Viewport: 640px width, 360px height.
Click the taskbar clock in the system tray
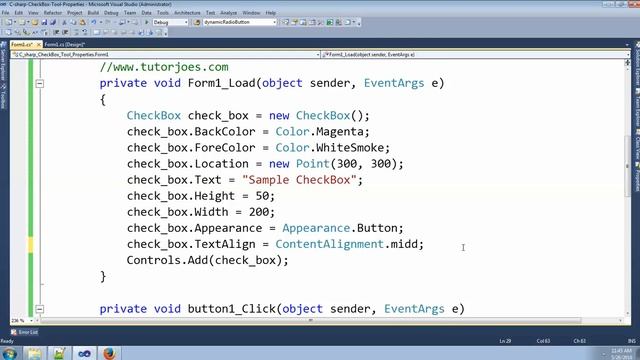pyautogui.click(x=621, y=353)
